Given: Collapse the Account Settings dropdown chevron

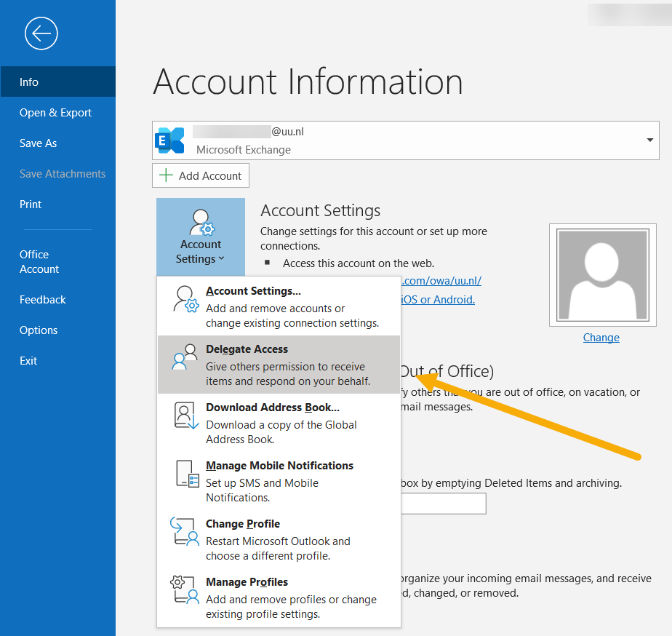Looking at the screenshot, I should [222, 258].
